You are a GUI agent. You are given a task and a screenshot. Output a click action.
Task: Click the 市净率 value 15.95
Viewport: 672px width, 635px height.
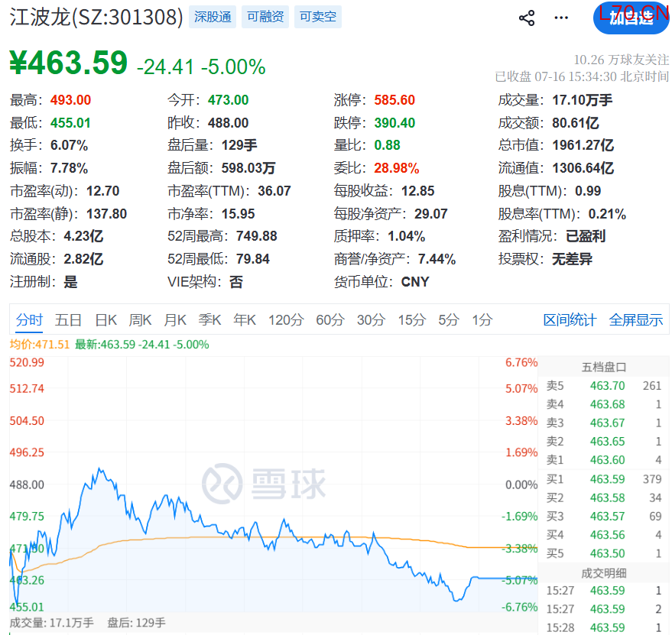tap(239, 214)
